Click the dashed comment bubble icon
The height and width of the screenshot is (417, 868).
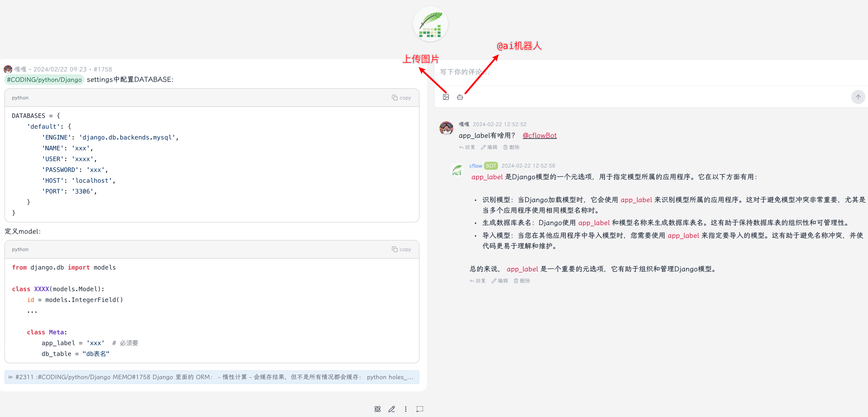[x=420, y=409]
